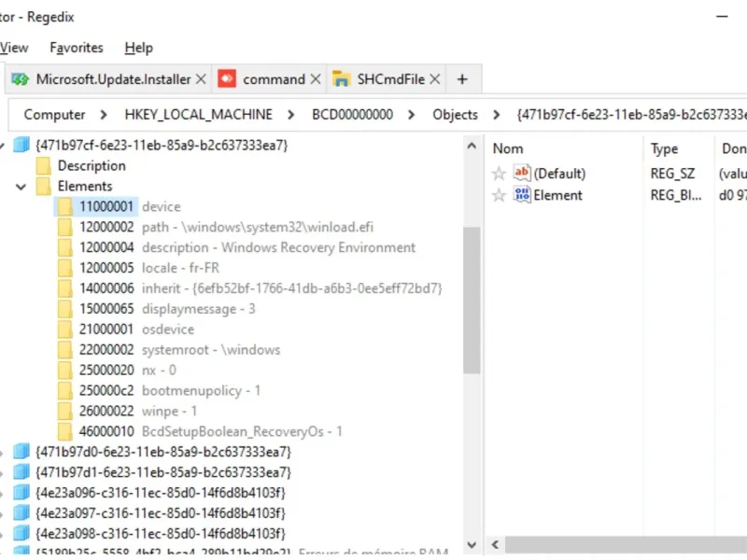747x560 pixels.
Task: Click the folder icon of 12000002
Action: click(x=64, y=227)
